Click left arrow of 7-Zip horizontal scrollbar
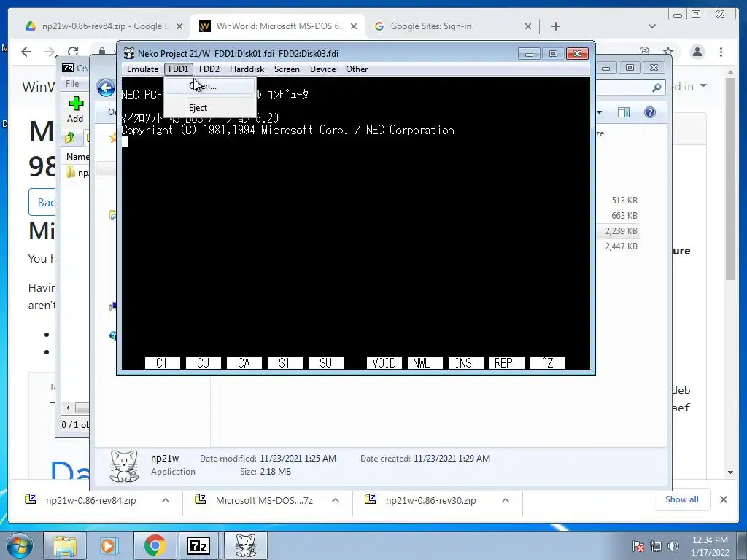Viewport: 747px width, 560px height. pyautogui.click(x=68, y=408)
